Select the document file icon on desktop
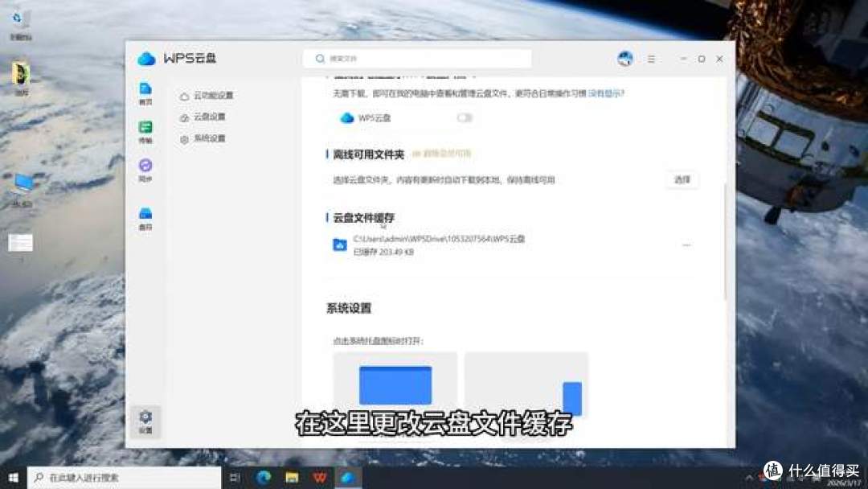The image size is (868, 489). (x=20, y=243)
